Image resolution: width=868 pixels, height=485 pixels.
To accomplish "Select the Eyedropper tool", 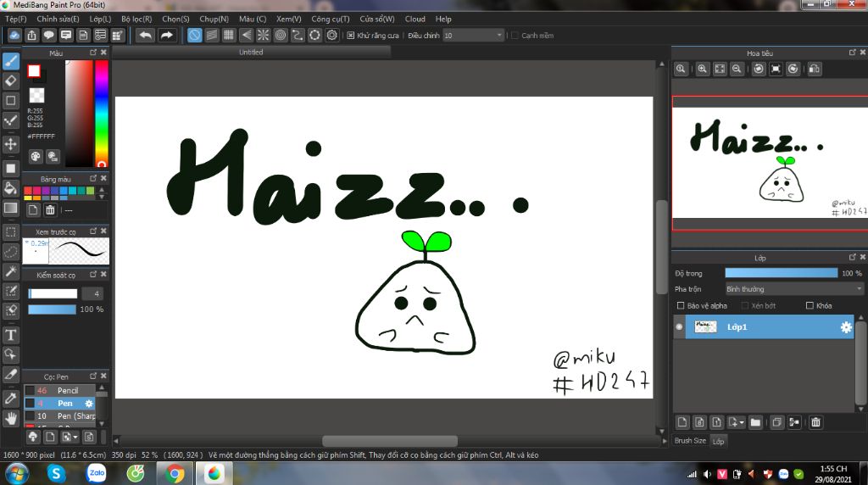I will click(x=10, y=398).
